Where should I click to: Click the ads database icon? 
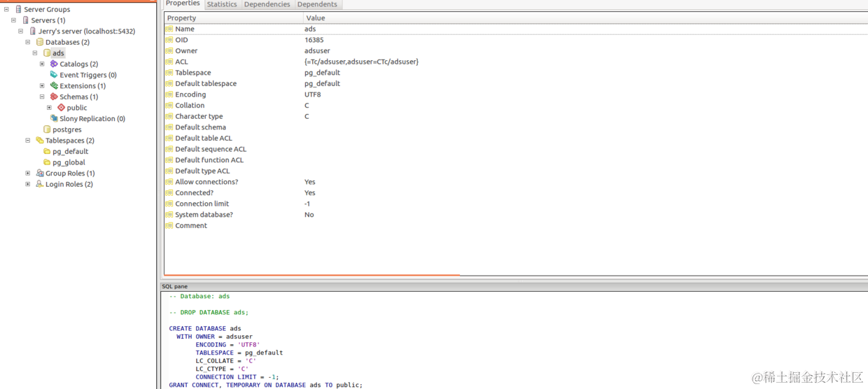pos(47,53)
